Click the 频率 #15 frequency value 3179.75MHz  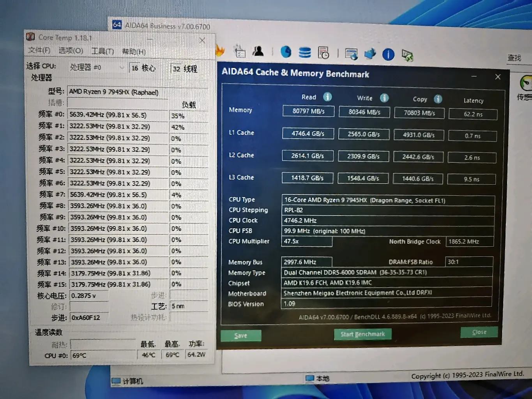pos(119,284)
